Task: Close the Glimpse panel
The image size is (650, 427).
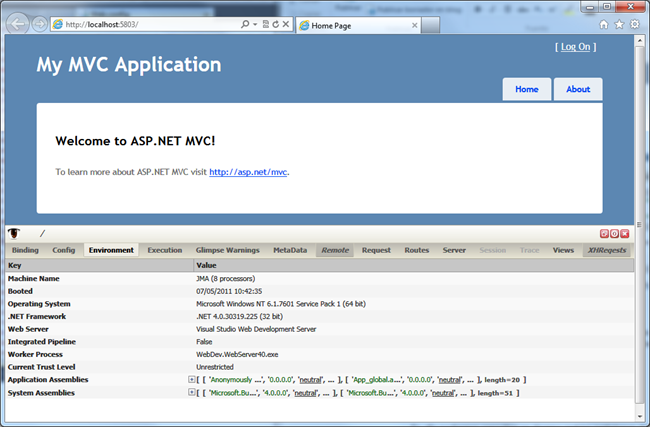Action: coord(625,233)
